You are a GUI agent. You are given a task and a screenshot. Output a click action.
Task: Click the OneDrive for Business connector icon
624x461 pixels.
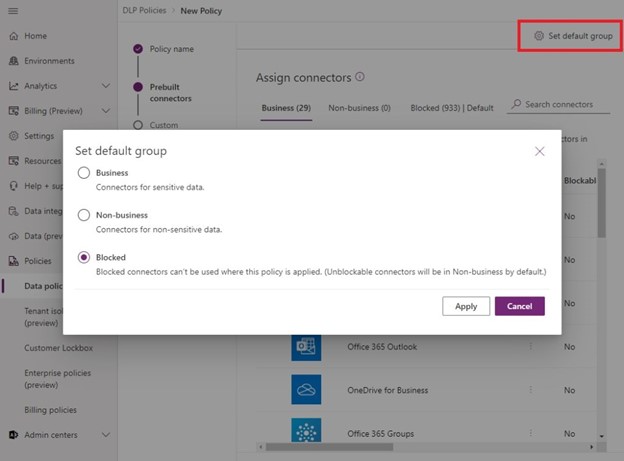(x=306, y=390)
